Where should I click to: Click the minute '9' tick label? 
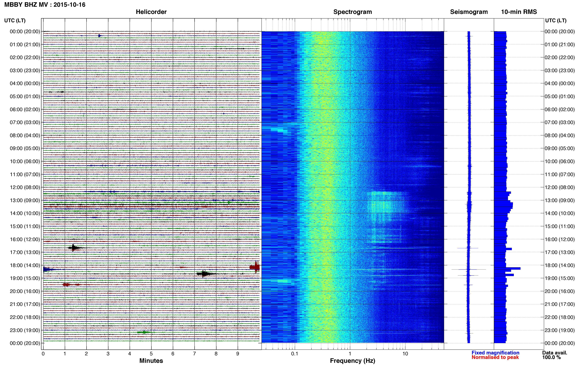point(238,354)
